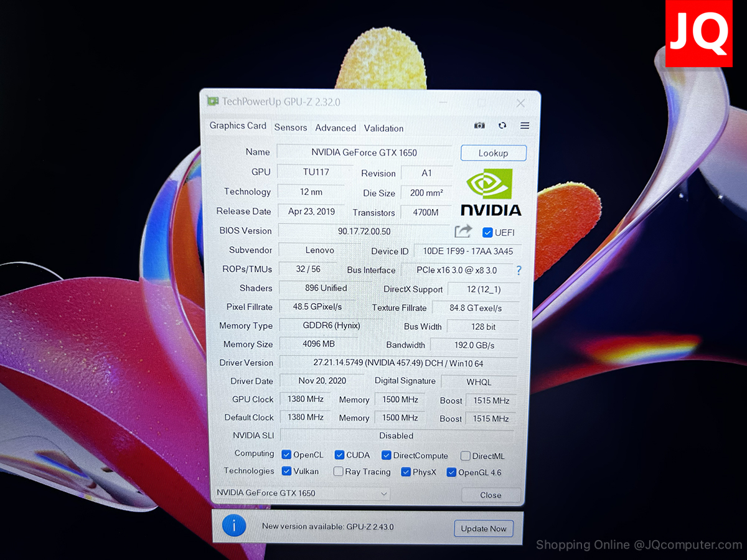Open the GPU selection dropdown
The width and height of the screenshot is (747, 560).
pyautogui.click(x=302, y=493)
